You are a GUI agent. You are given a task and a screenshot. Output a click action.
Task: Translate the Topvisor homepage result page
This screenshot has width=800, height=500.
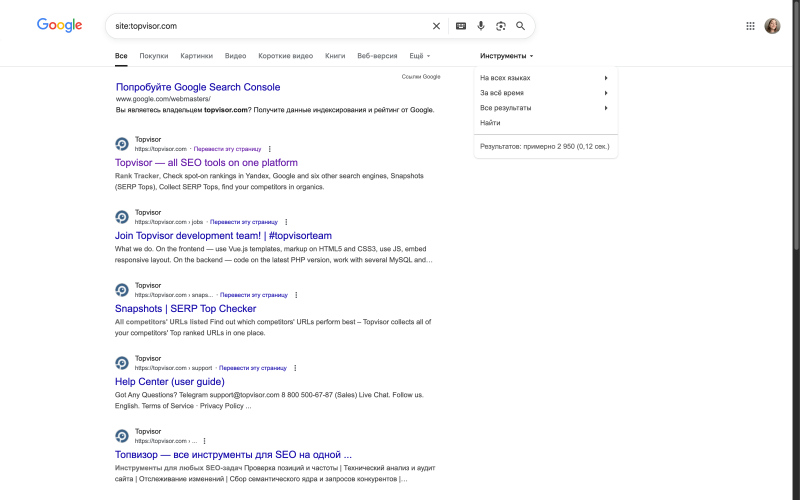coord(228,149)
